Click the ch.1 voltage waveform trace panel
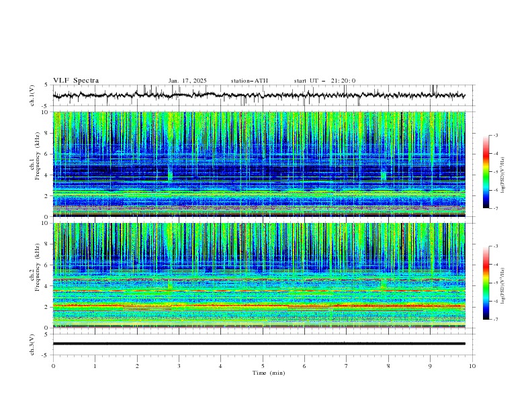Viewport: 532px width, 411px height. click(264, 95)
